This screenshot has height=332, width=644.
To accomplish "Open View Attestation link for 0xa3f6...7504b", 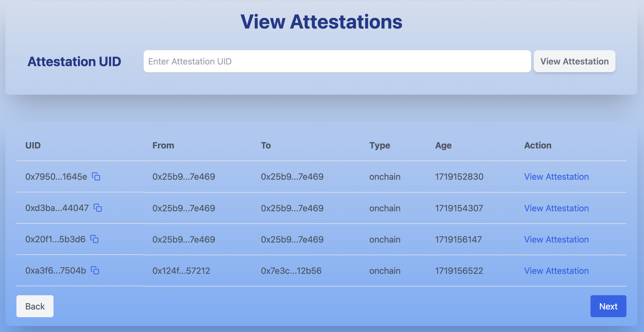I will 556,271.
